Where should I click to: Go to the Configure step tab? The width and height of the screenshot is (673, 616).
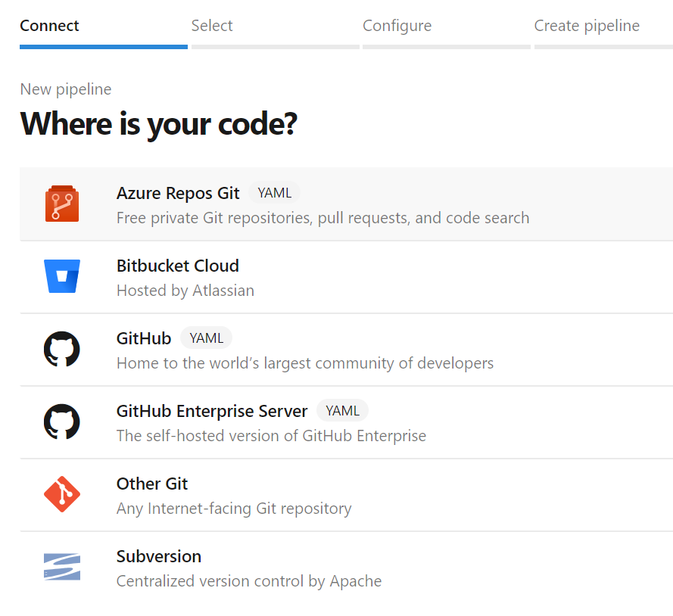tap(397, 26)
